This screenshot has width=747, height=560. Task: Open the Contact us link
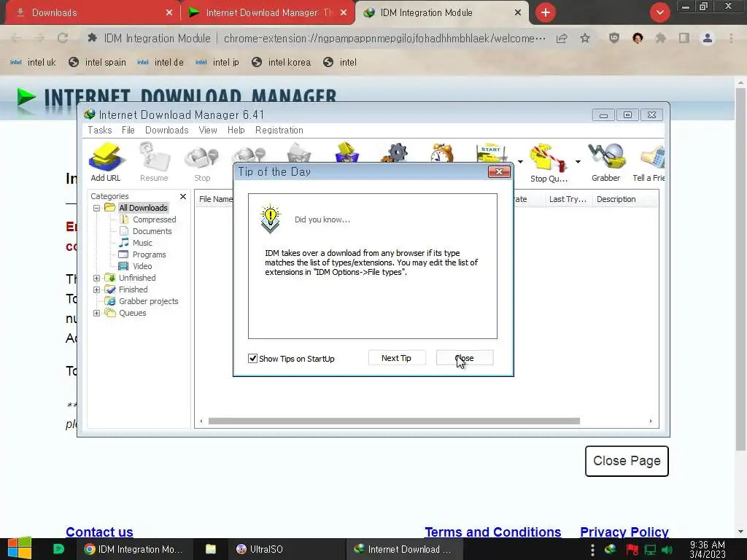tap(99, 532)
